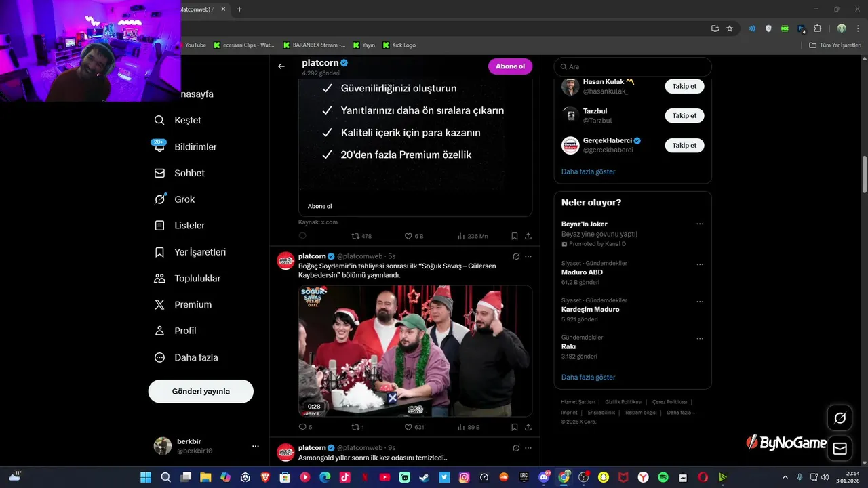This screenshot has height=488, width=868.
Task: Open Listeler page
Action: [179, 226]
